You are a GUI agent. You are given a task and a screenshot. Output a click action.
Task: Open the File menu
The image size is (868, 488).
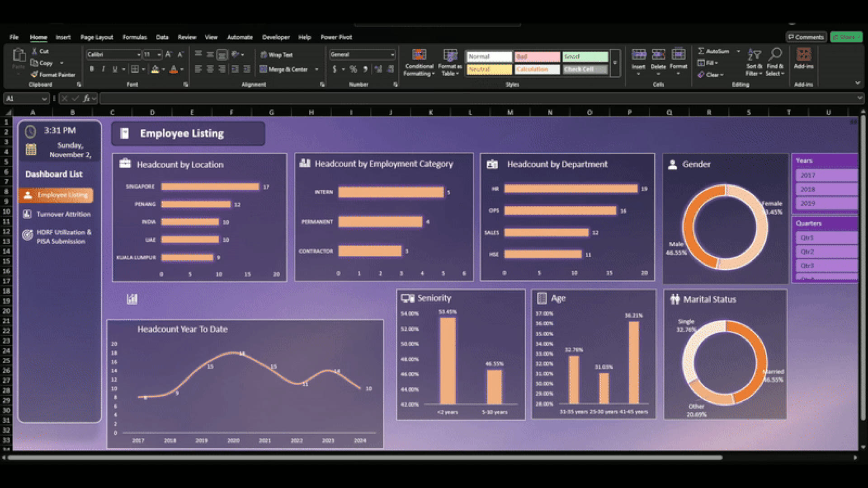pos(14,37)
